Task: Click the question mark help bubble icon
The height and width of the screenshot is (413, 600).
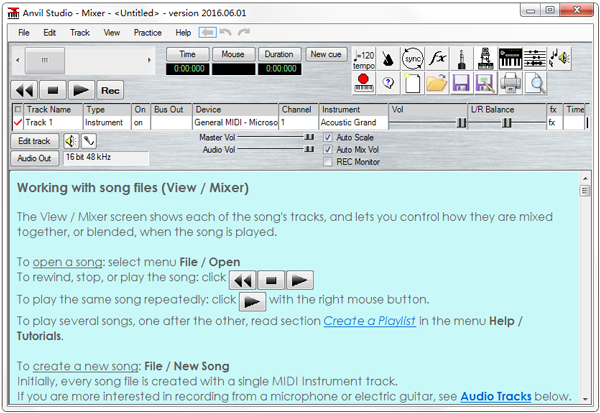Action: pos(388,83)
